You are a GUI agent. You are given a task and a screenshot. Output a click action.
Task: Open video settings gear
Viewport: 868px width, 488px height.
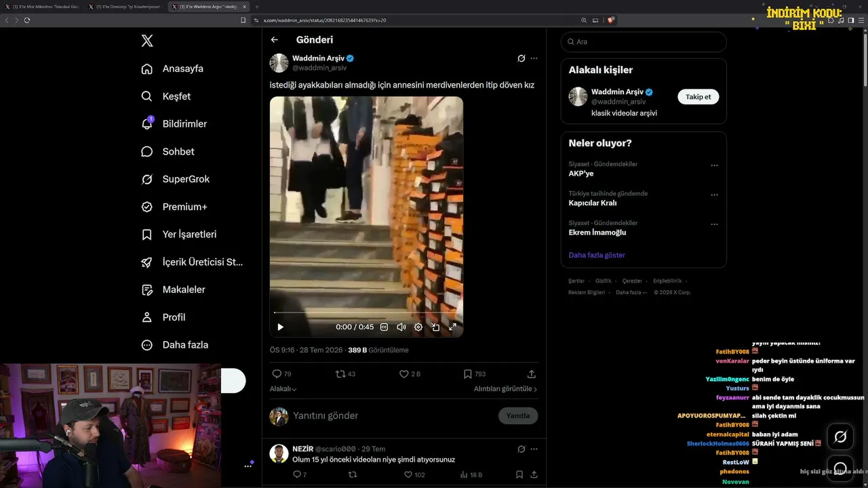click(x=418, y=327)
